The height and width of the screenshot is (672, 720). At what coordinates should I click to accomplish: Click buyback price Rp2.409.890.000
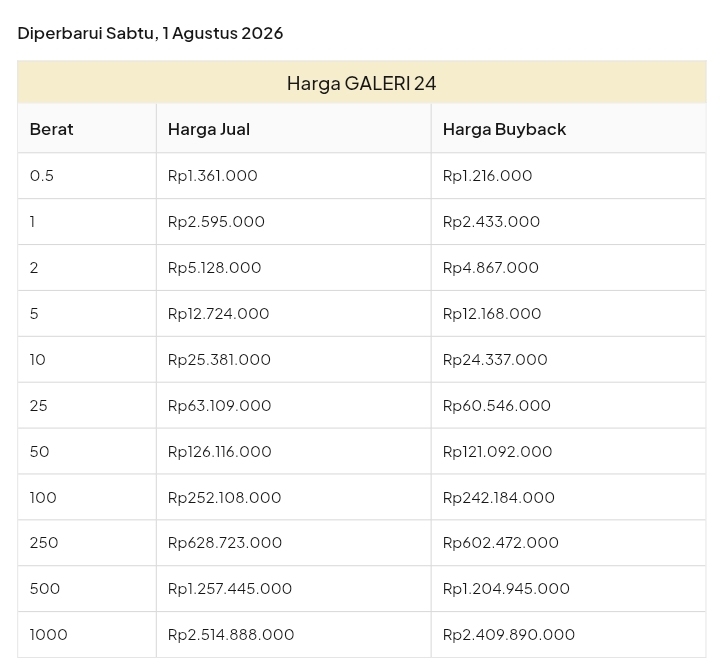point(509,634)
